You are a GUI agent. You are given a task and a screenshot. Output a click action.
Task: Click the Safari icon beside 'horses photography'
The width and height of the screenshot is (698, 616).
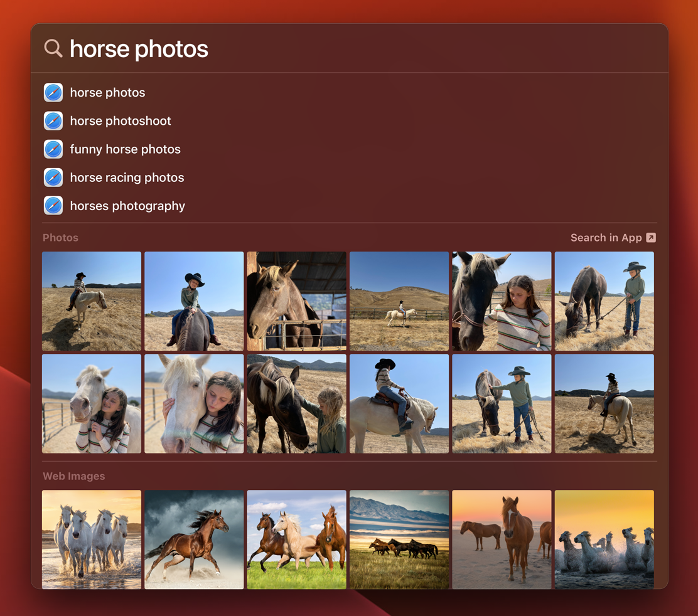coord(53,206)
